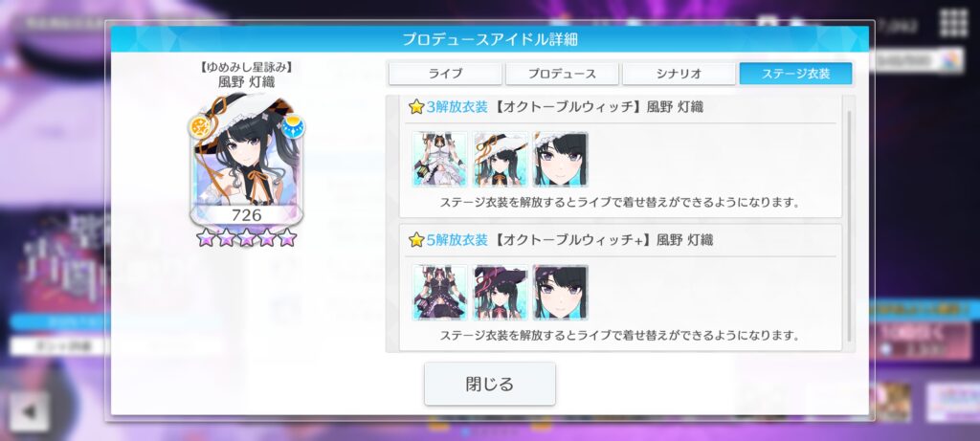Viewport: 980px width, 441px height.
Task: Click the costume list vertical scrollbar
Action: coord(849,226)
